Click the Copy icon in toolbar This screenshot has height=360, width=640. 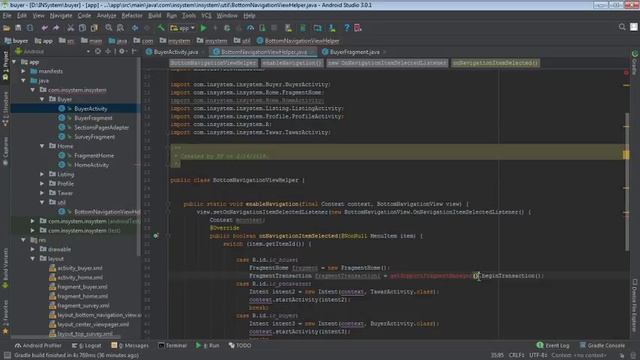82,28
